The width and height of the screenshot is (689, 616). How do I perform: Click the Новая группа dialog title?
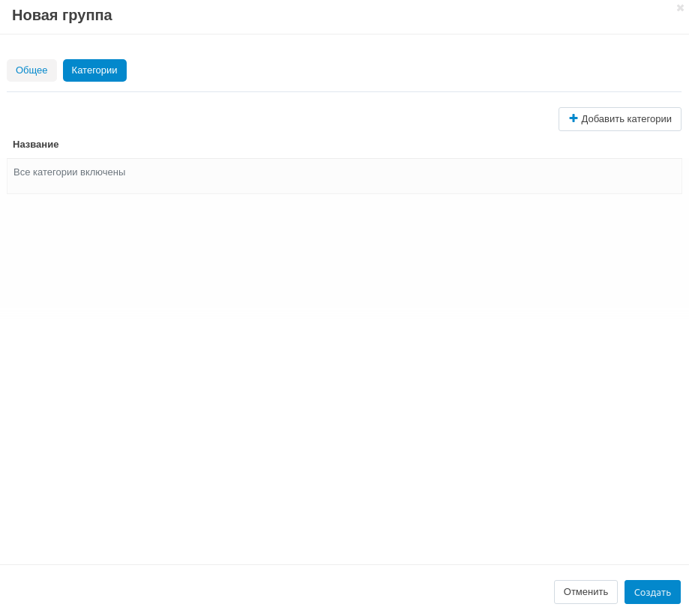pos(62,15)
